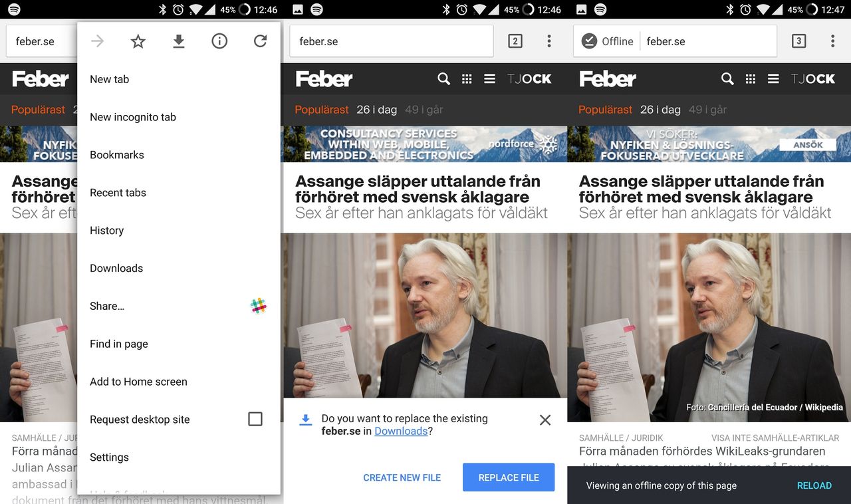Open three-dot overflow menu in middle screen

point(549,41)
